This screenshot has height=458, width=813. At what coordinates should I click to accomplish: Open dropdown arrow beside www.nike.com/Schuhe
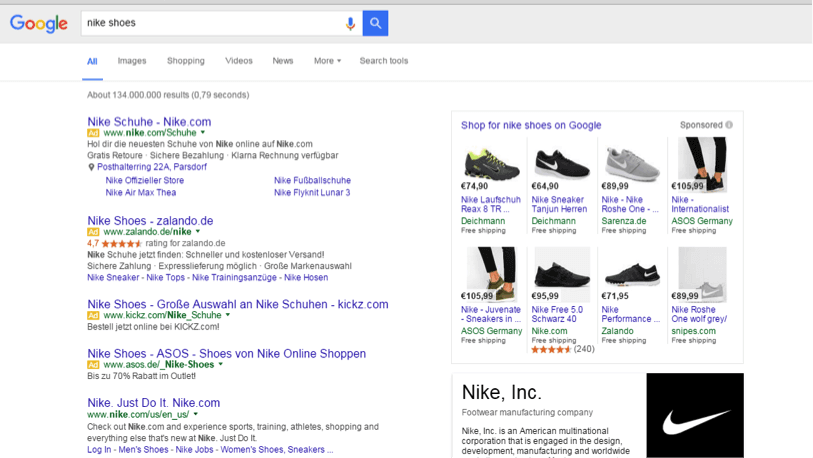pyautogui.click(x=203, y=132)
